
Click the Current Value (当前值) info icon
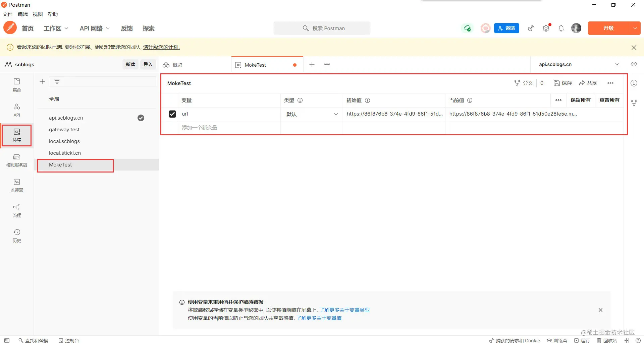tap(470, 100)
